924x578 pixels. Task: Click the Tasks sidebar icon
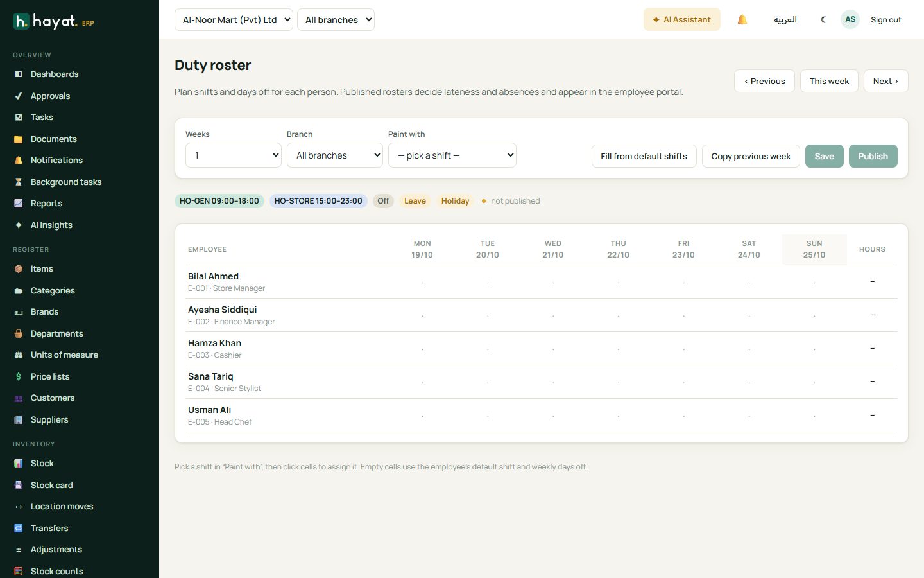[19, 118]
